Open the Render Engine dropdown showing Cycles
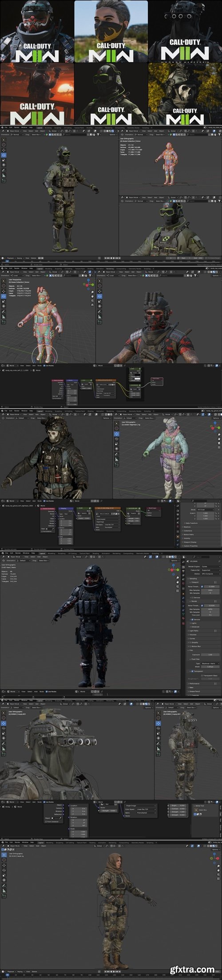This screenshot has height=980, width=222. tap(210, 567)
